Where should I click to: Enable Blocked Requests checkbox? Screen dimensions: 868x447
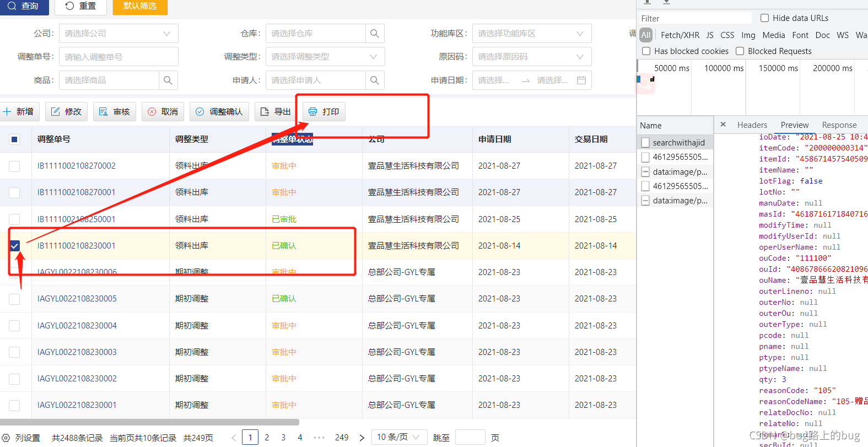pyautogui.click(x=740, y=51)
